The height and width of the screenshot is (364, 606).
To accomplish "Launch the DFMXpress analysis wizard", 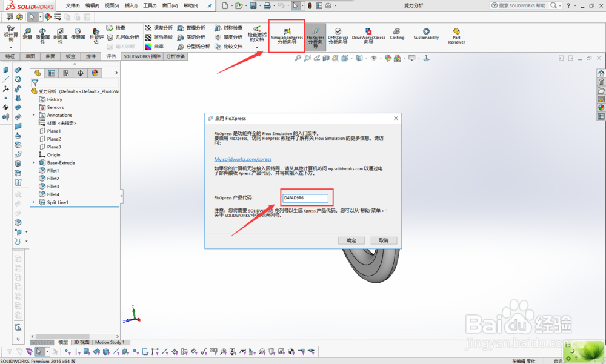I will point(338,36).
